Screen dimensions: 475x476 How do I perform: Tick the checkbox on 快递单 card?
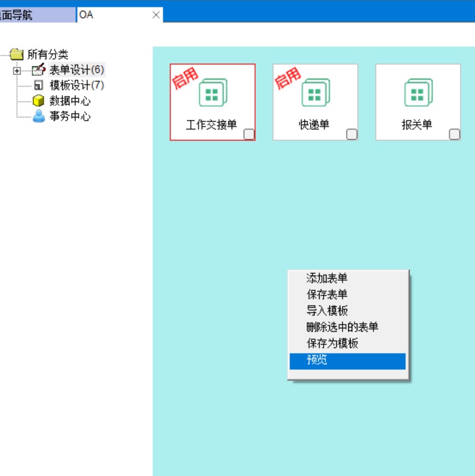(x=352, y=134)
